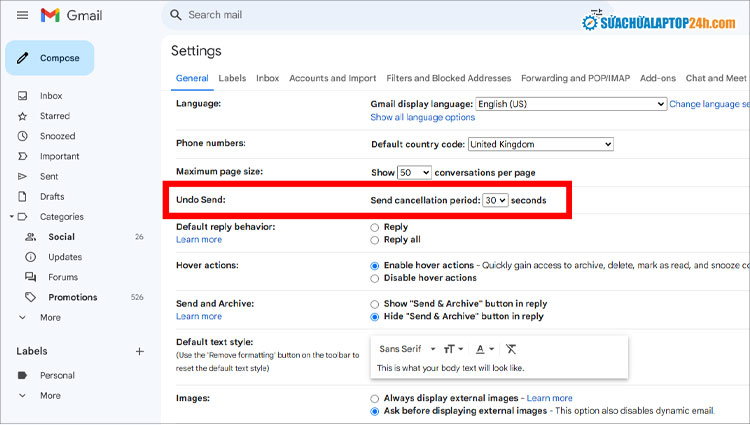
Task: Click Show all language options link
Action: tap(422, 117)
